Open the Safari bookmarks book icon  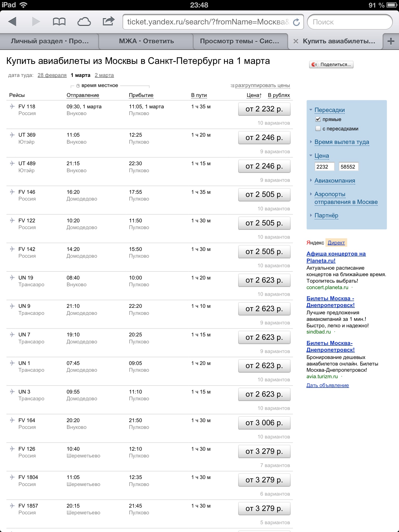pos(59,22)
